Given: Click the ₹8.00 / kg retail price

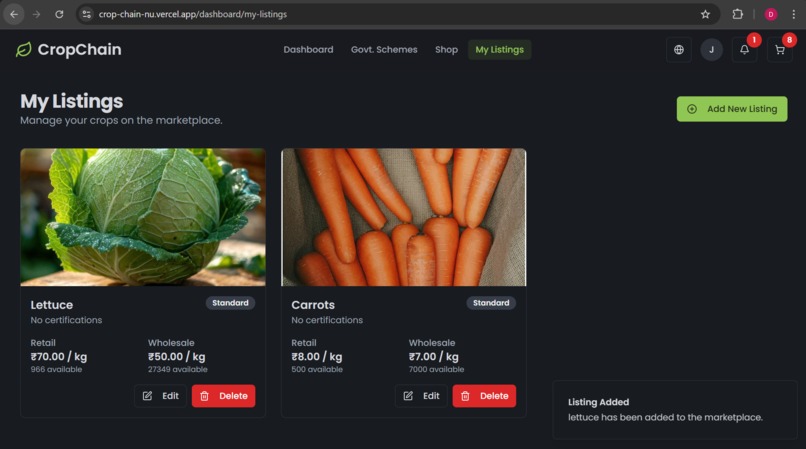Looking at the screenshot, I should coord(317,357).
